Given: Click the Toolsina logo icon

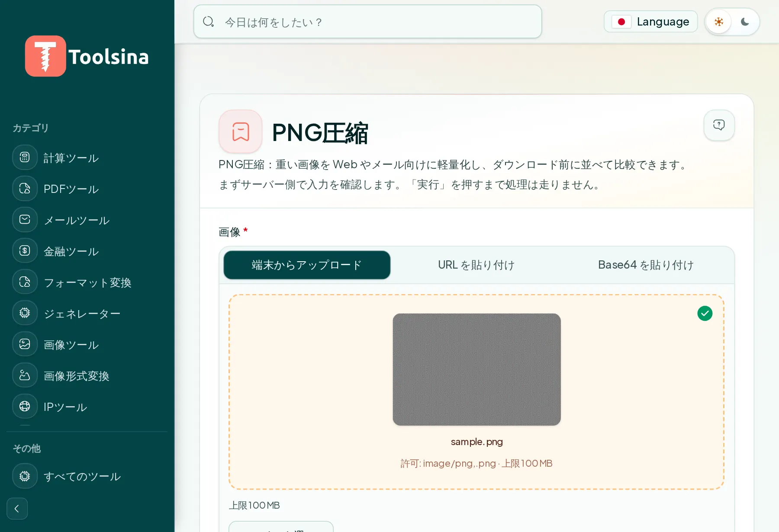Looking at the screenshot, I should pos(45,56).
